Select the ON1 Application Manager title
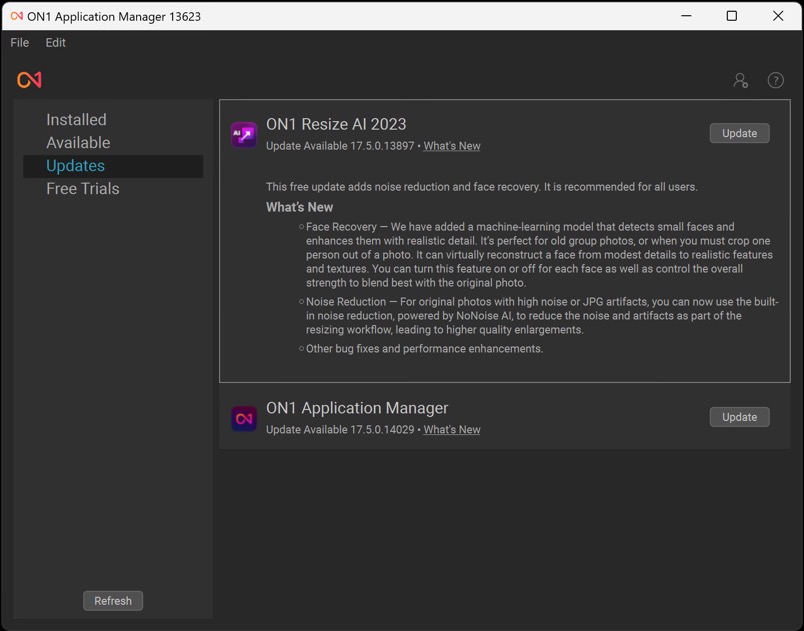 pos(357,408)
